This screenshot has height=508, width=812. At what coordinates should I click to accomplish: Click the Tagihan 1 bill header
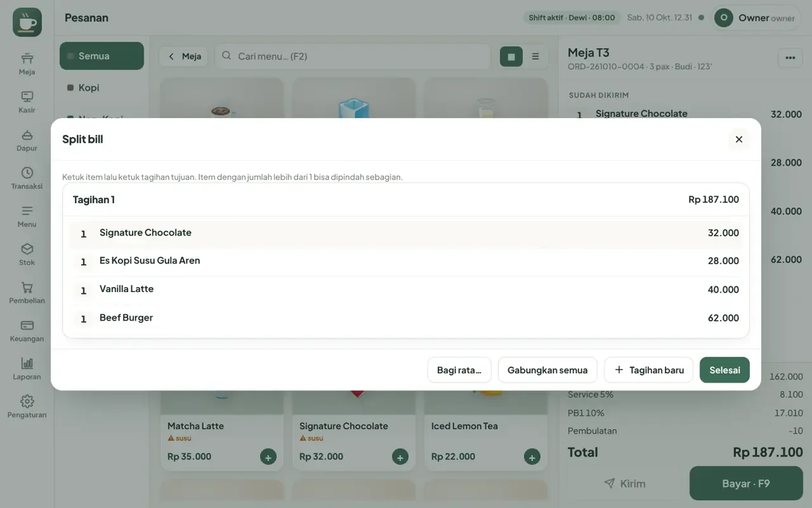pyautogui.click(x=406, y=199)
